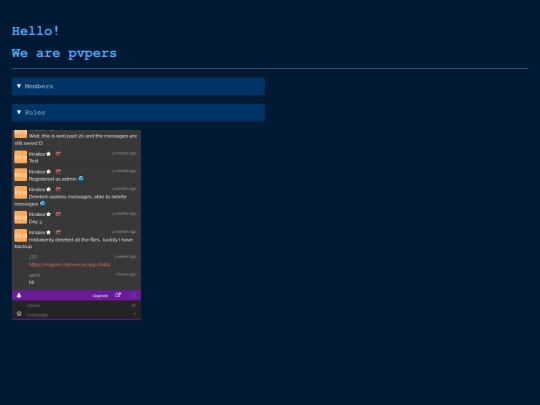
Task: Collapse the Rules section
Action: pos(138,113)
